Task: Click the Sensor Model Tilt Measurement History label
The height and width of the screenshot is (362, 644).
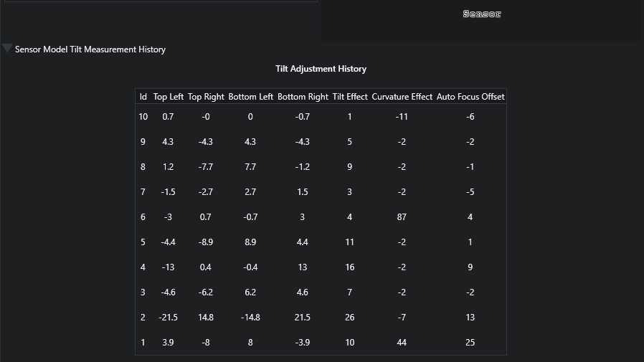Action: tap(90, 49)
